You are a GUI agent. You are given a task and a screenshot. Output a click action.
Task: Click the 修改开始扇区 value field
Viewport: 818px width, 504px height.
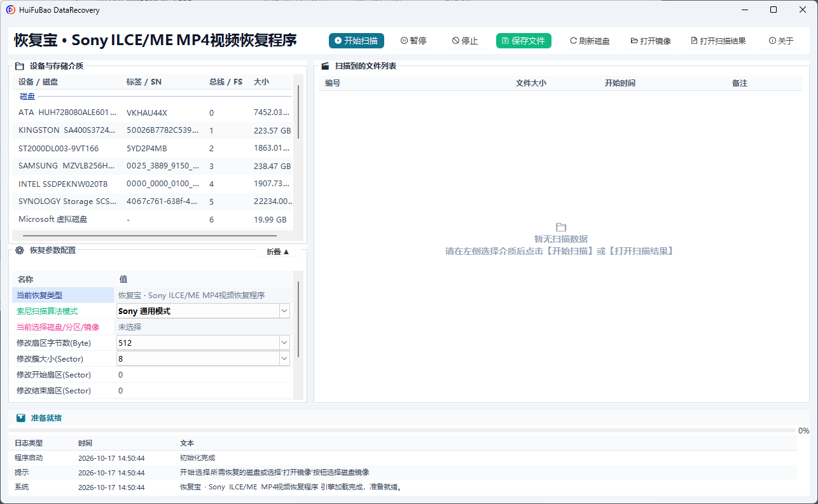[204, 374]
